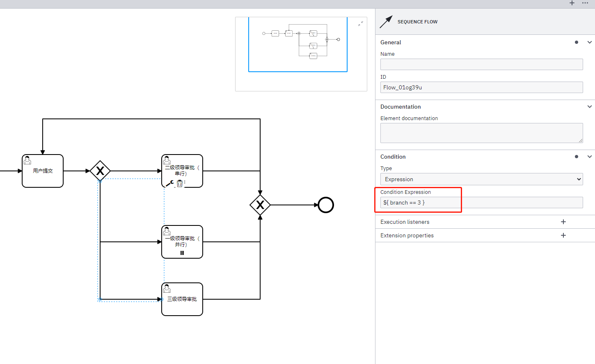Viewport: 595px width, 364px height.
Task: Click the minimap diagram thumbnail
Action: click(x=301, y=44)
